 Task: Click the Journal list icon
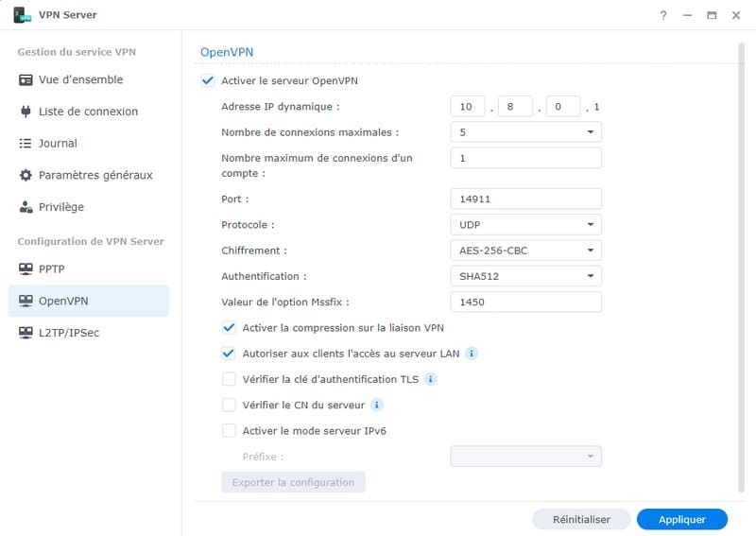[x=26, y=144]
